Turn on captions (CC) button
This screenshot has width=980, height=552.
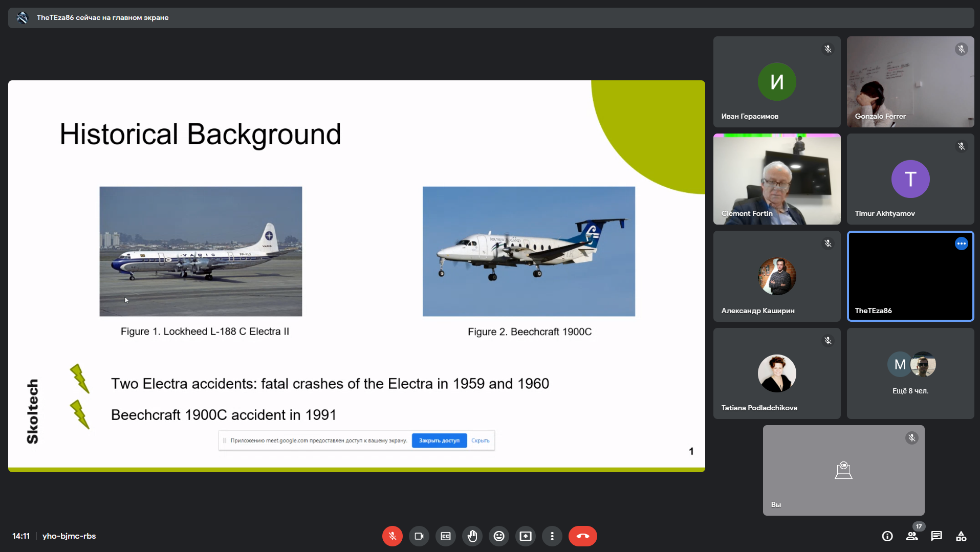(x=445, y=536)
